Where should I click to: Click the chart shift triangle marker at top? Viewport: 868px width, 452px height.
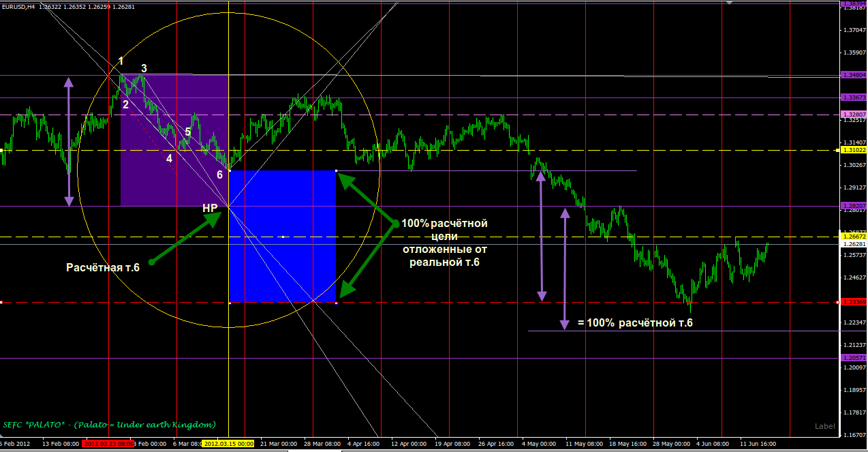point(730,3)
